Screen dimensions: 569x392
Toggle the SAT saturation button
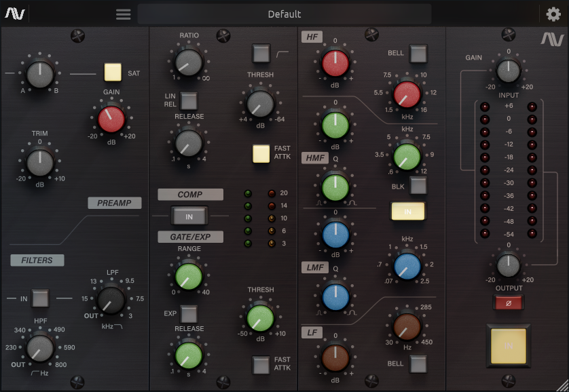point(113,72)
